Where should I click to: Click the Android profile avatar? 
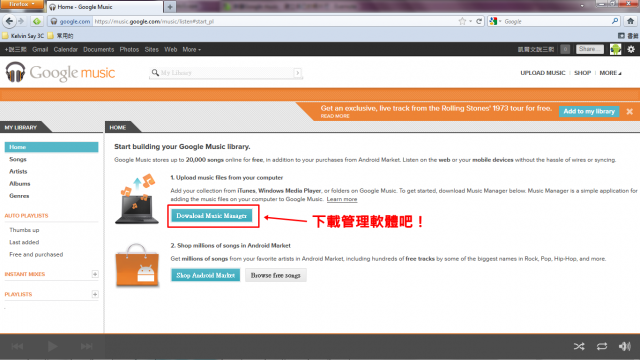(x=616, y=49)
